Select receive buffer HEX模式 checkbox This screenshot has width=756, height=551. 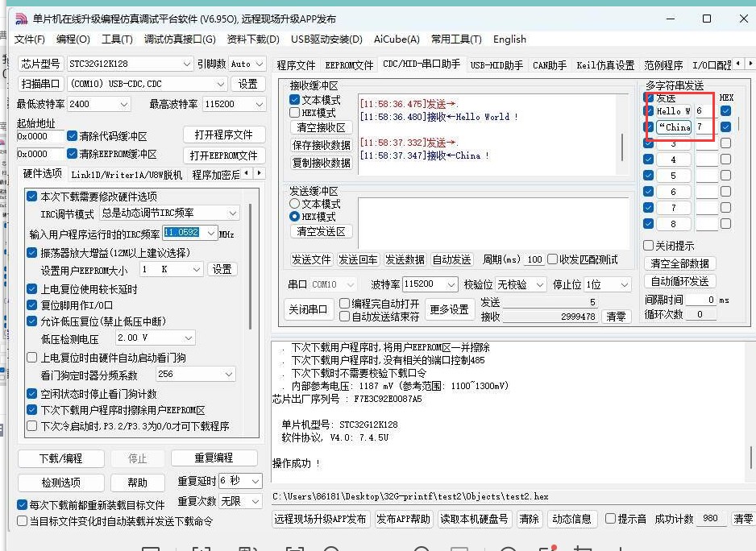(295, 112)
